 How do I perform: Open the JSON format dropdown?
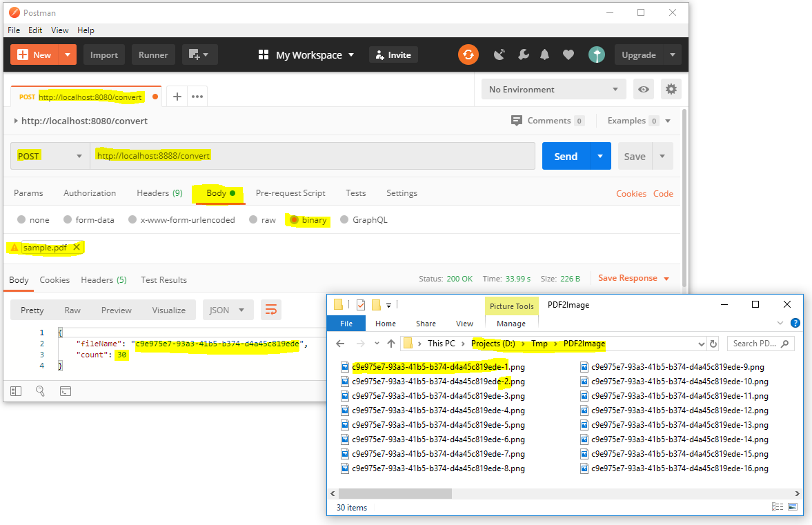pyautogui.click(x=228, y=310)
